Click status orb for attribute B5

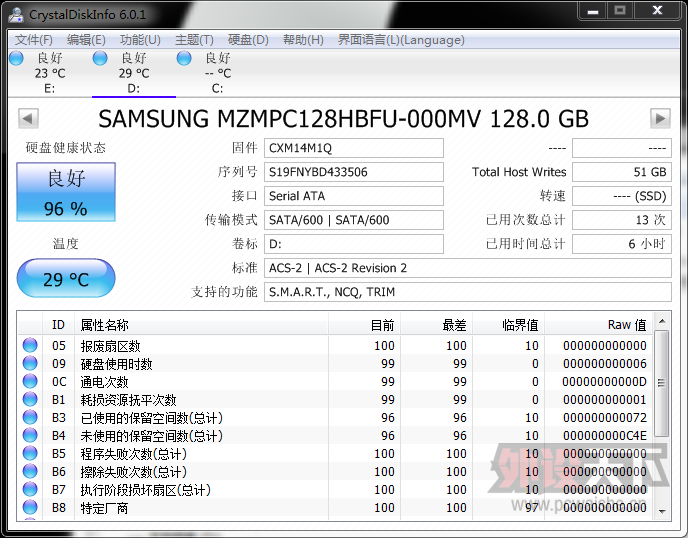30,453
